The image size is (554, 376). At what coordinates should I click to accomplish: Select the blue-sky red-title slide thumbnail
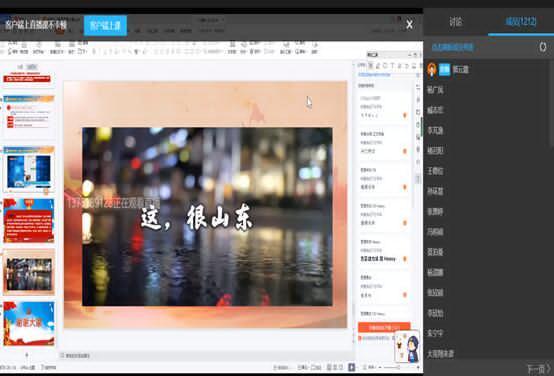(29, 323)
